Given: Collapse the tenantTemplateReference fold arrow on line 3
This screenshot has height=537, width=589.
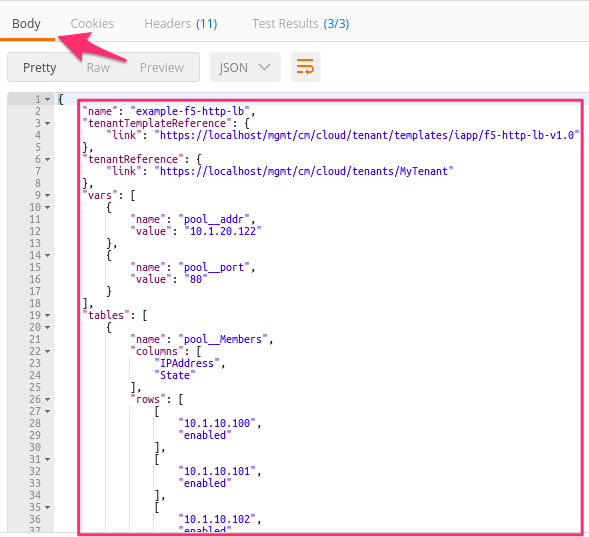Looking at the screenshot, I should (48, 124).
